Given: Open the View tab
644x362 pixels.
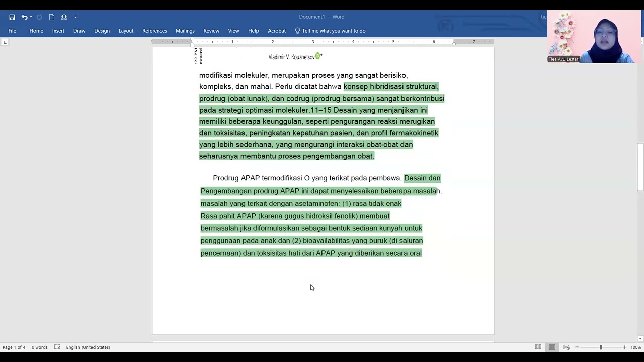Looking at the screenshot, I should [233, 31].
